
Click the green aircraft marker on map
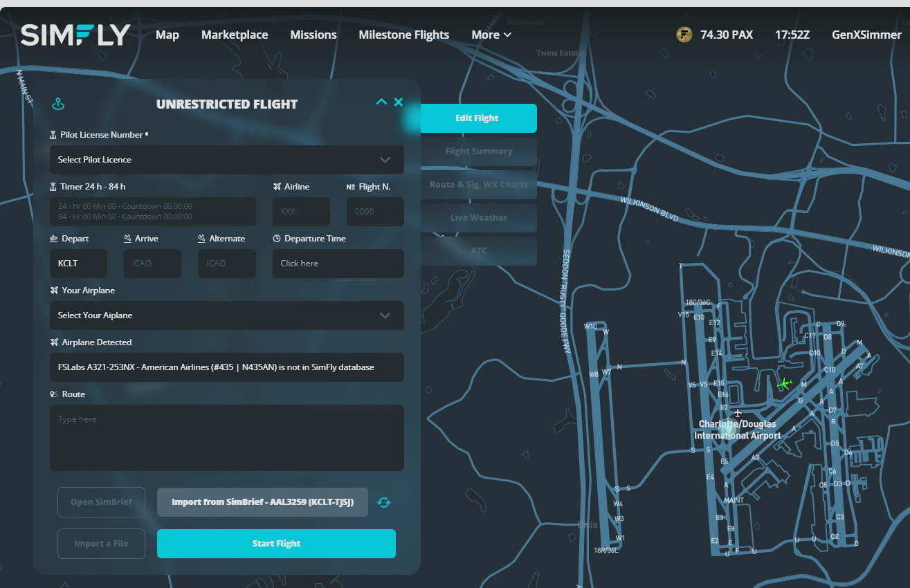point(784,383)
